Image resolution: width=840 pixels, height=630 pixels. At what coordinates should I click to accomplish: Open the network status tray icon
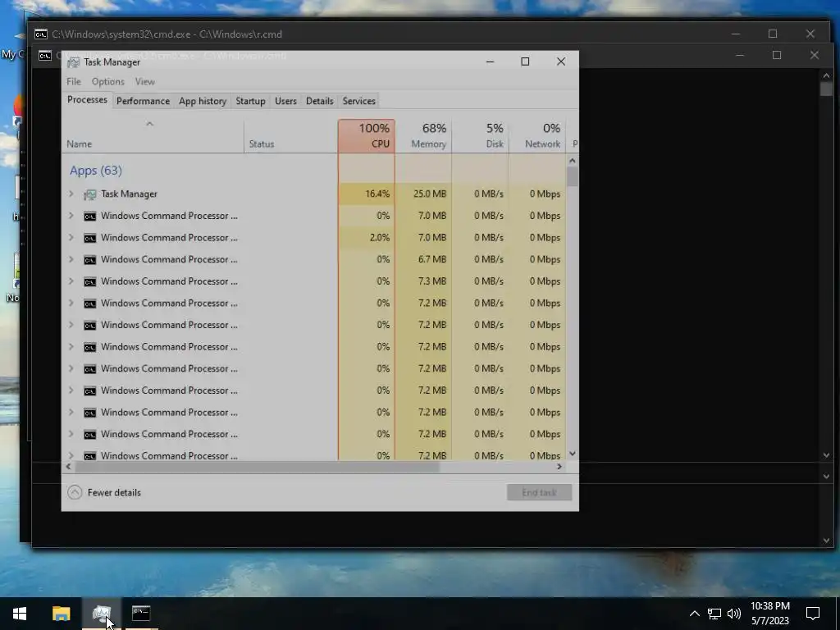tap(714, 614)
